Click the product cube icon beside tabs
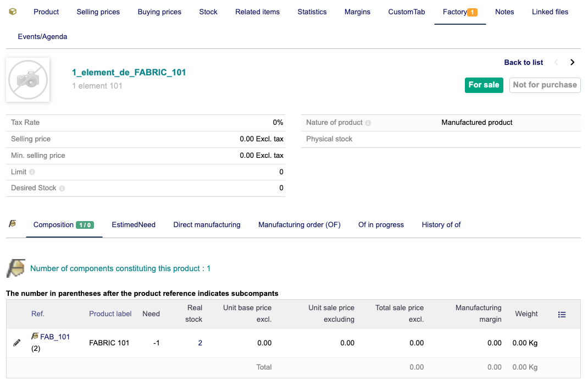Viewport: 588px width, 385px height. tap(13, 12)
